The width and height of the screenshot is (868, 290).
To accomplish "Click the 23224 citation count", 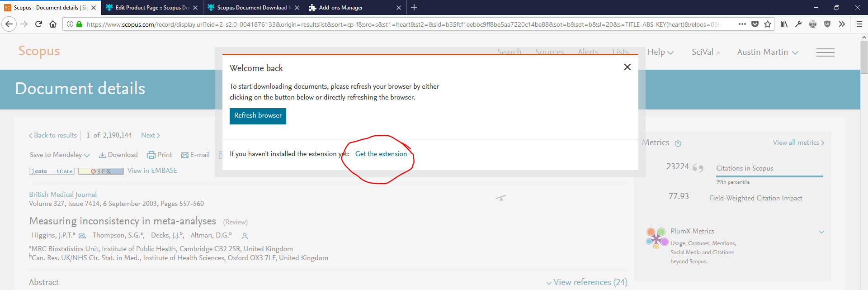I will (x=678, y=166).
